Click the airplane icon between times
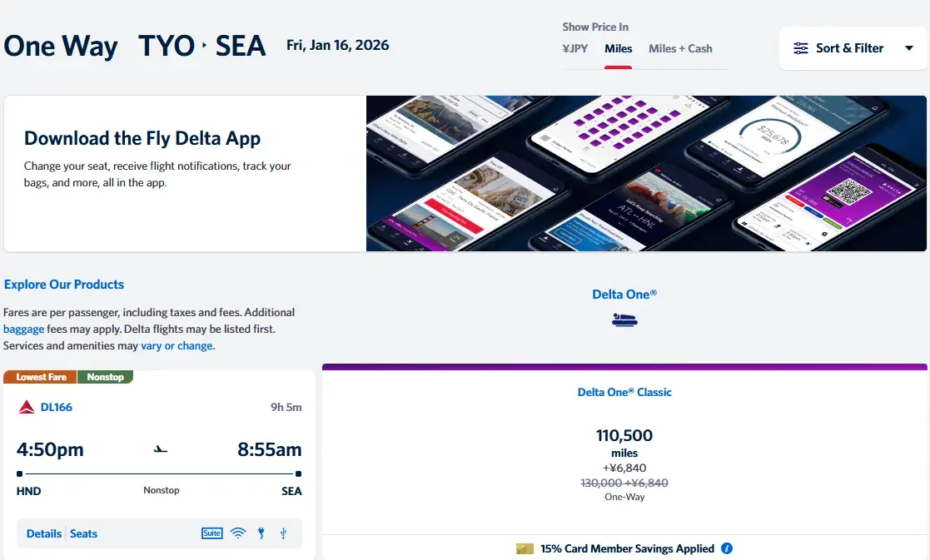 pyautogui.click(x=161, y=449)
